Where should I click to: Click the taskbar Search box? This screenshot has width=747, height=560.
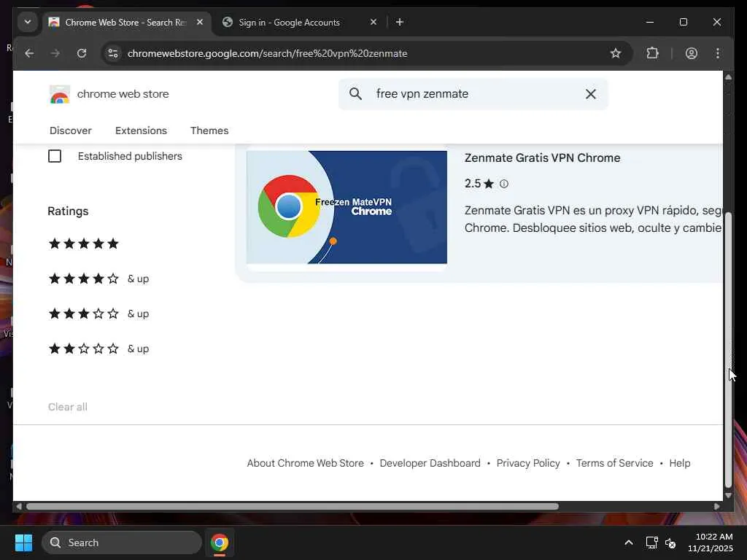[x=122, y=542]
